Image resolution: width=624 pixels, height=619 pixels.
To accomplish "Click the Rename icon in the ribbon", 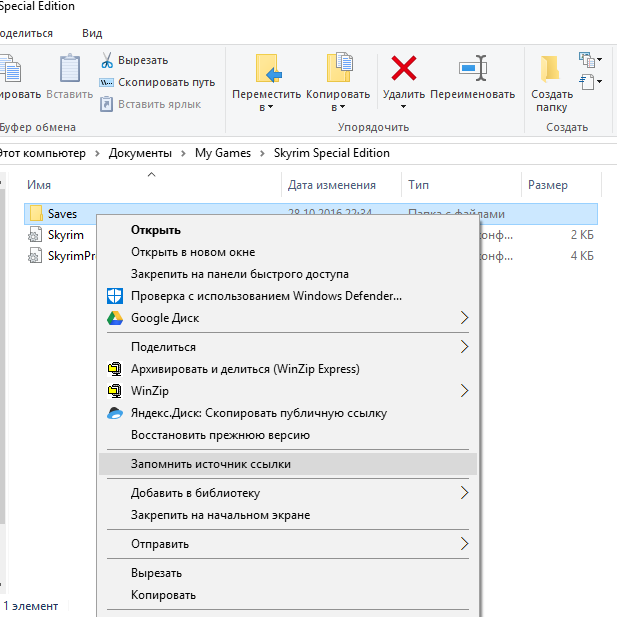I will (x=473, y=68).
